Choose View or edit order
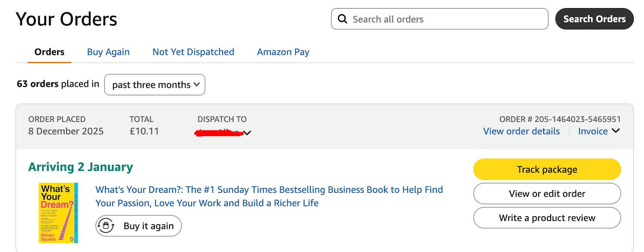Image resolution: width=644 pixels, height=252 pixels. pyautogui.click(x=547, y=194)
